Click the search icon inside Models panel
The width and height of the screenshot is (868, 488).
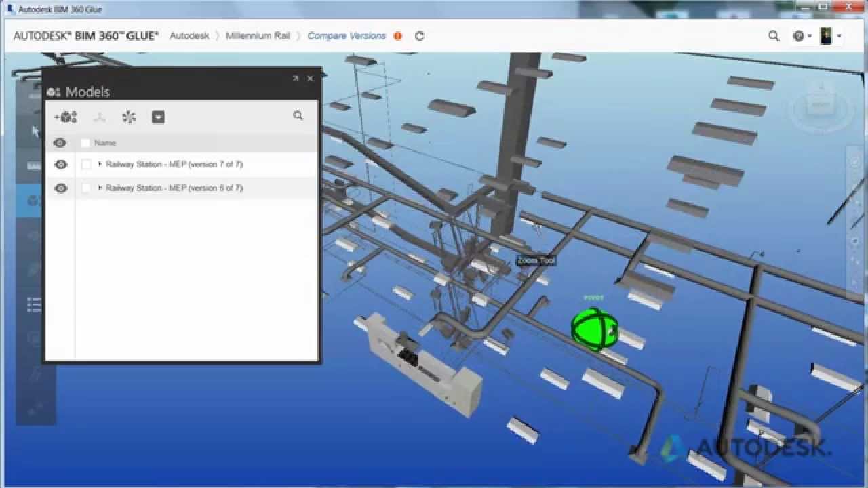pyautogui.click(x=298, y=116)
